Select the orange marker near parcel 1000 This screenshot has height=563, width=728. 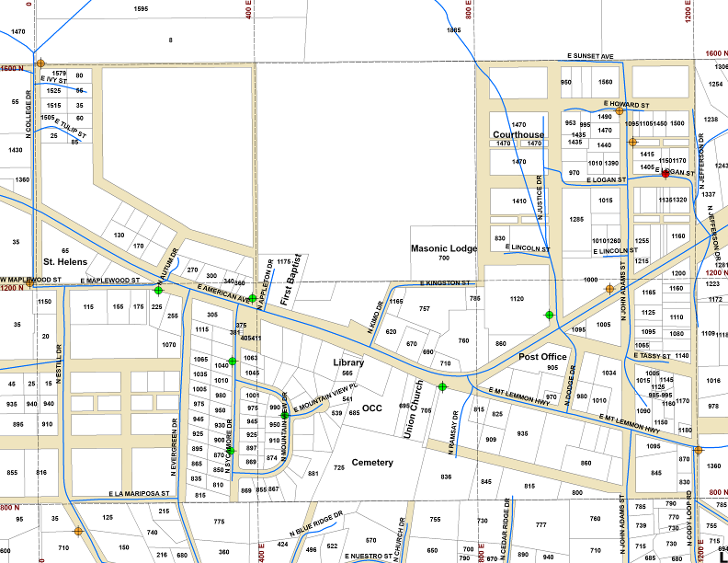(609, 289)
